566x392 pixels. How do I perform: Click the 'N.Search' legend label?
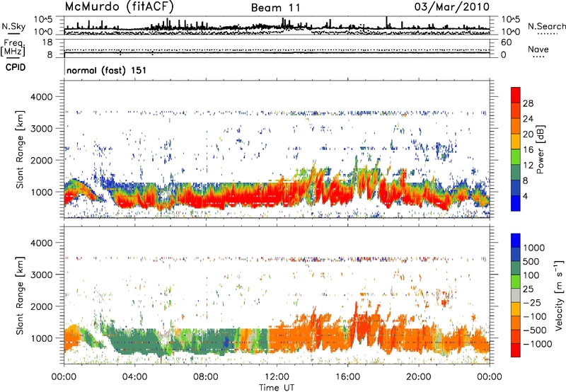[546, 26]
